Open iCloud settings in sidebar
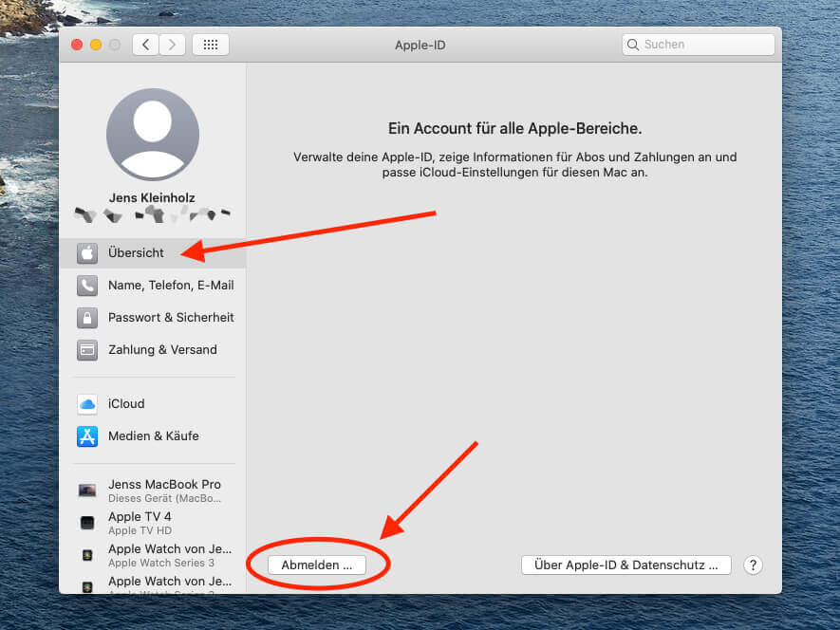The width and height of the screenshot is (840, 630). (153, 404)
